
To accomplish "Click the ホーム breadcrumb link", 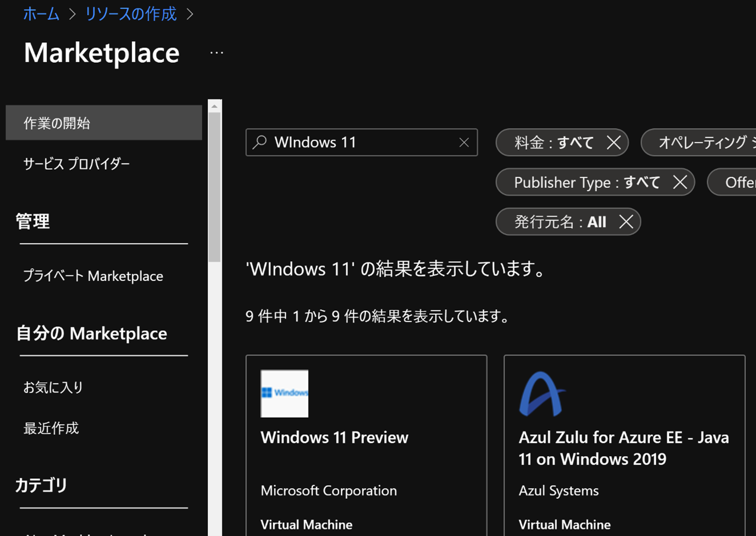I will [41, 14].
